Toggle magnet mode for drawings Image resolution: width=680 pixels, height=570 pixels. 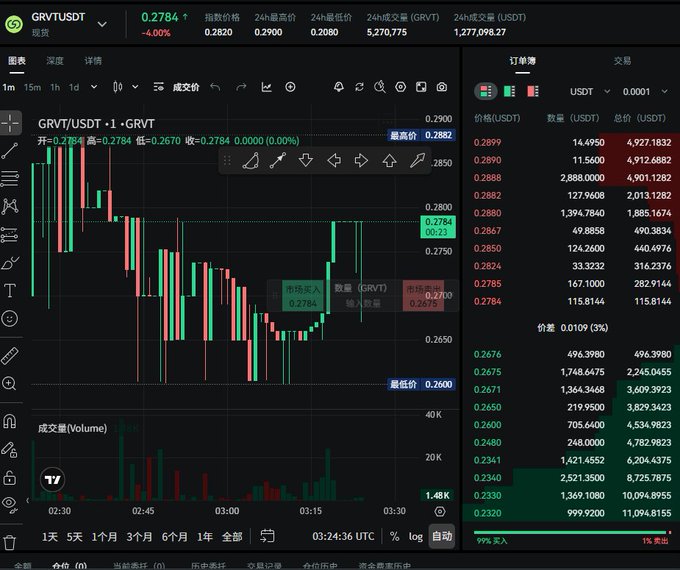coord(10,421)
